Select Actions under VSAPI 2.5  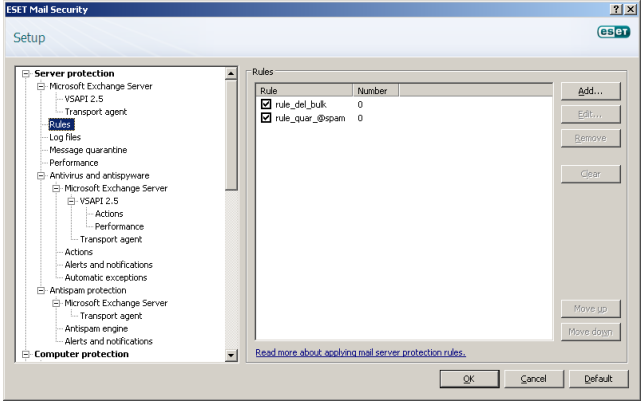click(x=109, y=214)
